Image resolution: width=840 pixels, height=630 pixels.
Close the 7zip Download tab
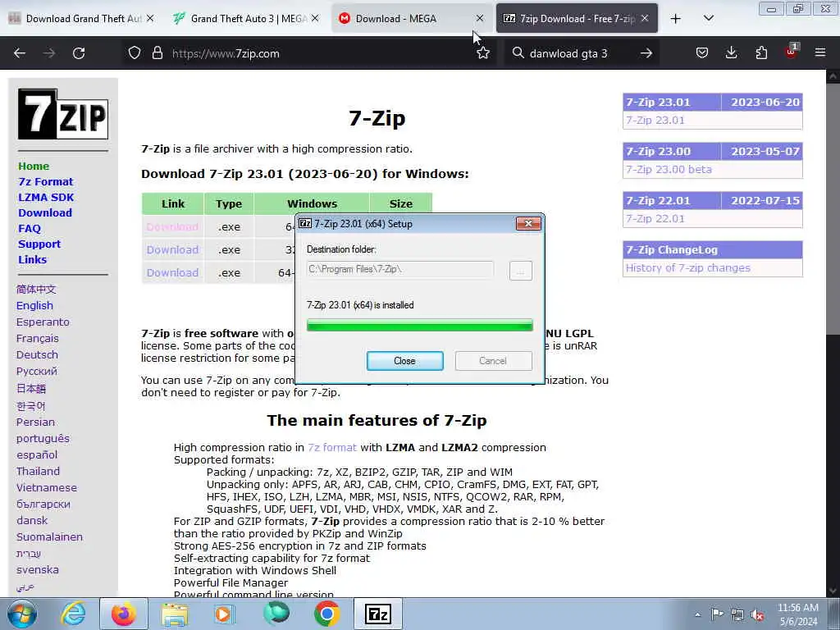click(x=645, y=18)
